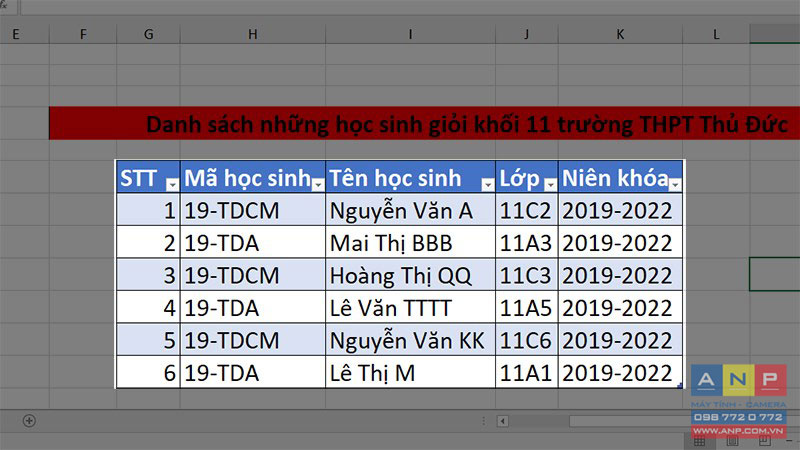
Task: Select cell Lê Thị M
Action: pos(410,372)
